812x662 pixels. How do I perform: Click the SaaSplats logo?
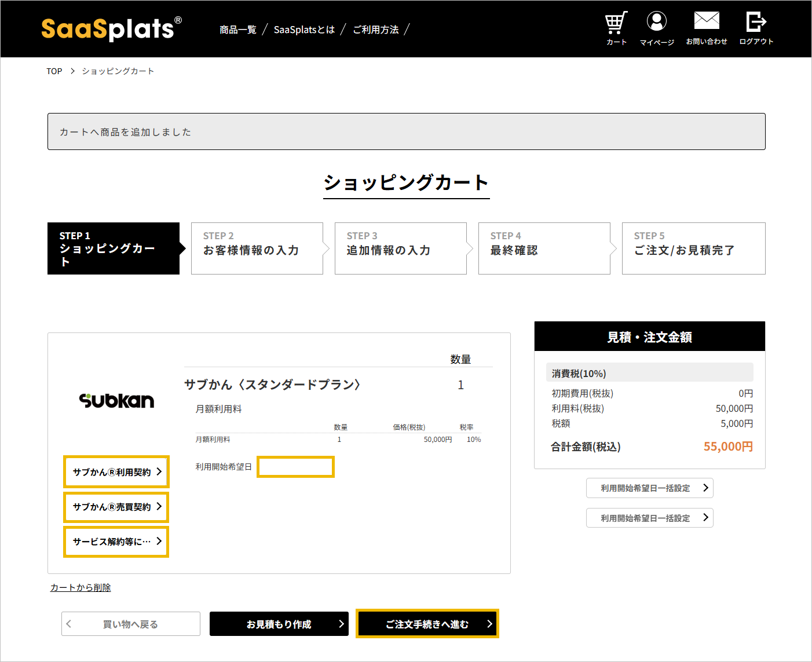(x=111, y=29)
